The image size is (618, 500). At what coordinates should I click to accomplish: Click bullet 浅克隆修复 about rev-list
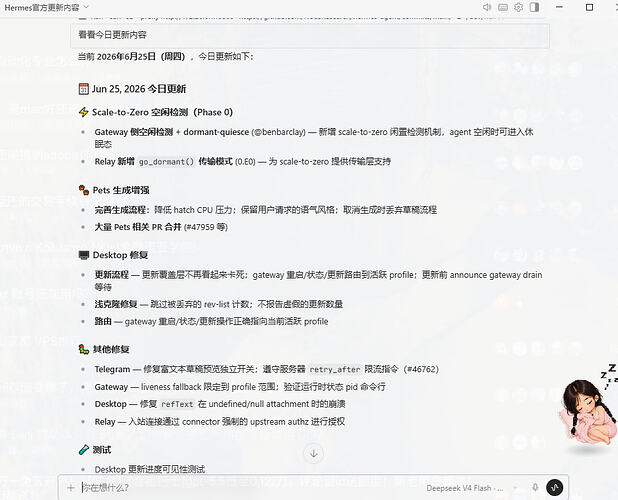[x=219, y=304]
